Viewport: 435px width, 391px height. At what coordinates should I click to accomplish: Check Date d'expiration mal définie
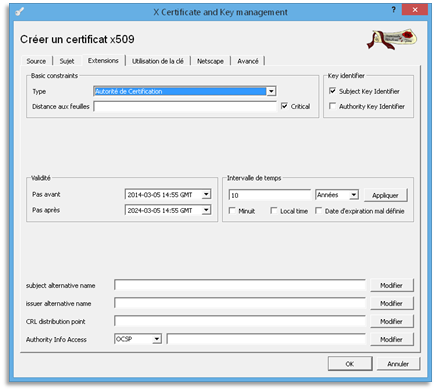click(319, 211)
